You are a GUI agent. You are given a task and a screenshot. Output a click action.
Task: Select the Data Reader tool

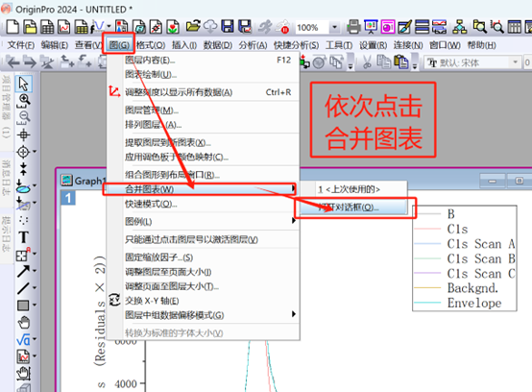pos(23,152)
